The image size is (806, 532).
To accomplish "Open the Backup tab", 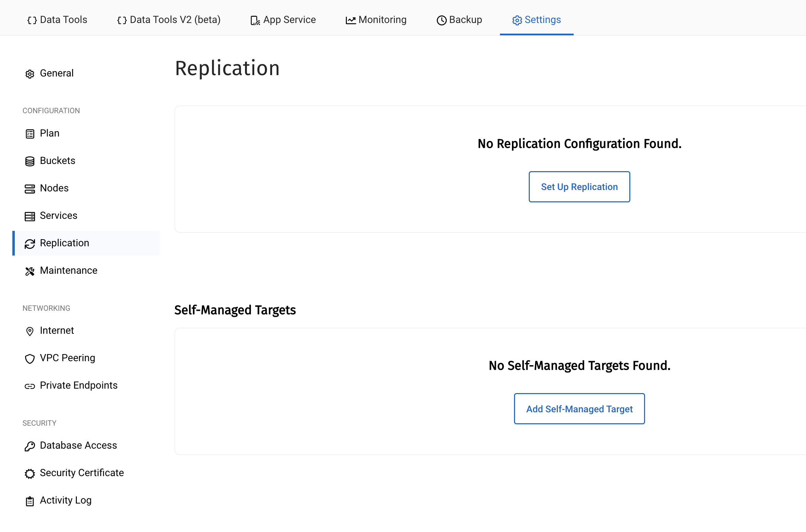I will click(x=459, y=20).
